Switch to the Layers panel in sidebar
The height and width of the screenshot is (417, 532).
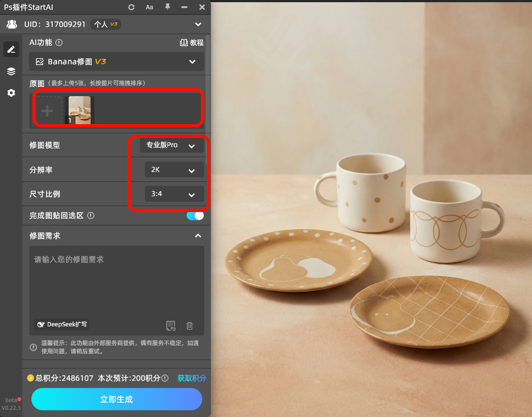click(11, 71)
